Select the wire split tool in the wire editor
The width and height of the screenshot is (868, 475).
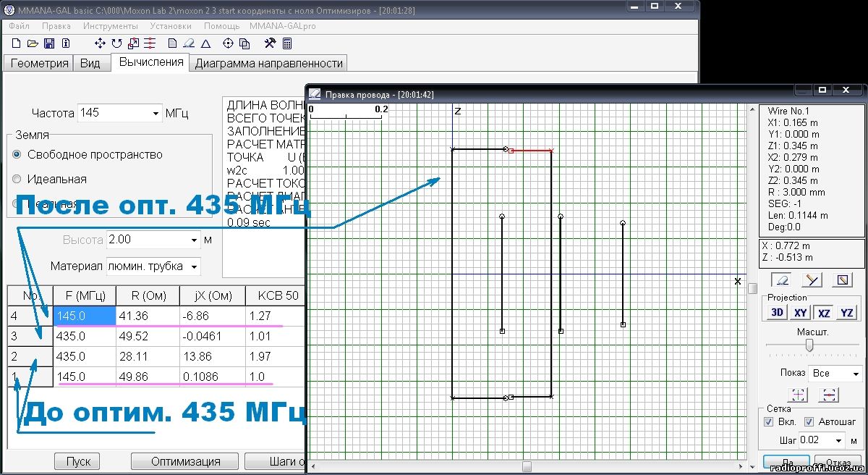tap(812, 279)
